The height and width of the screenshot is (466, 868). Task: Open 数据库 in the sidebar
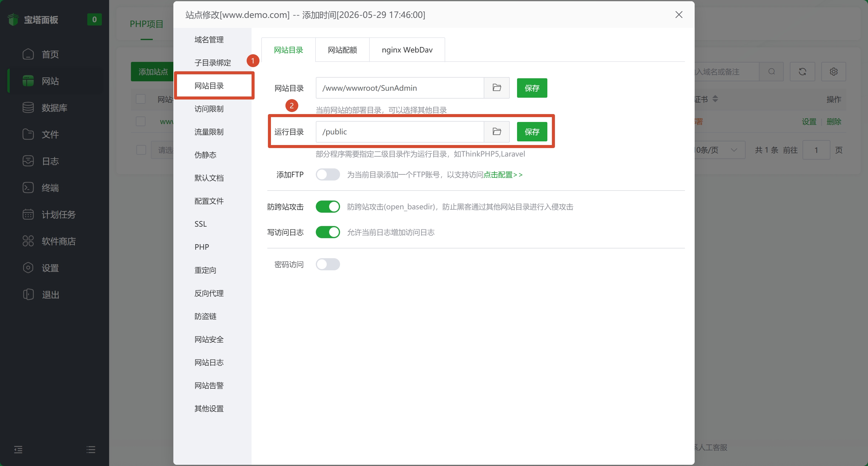(55, 108)
